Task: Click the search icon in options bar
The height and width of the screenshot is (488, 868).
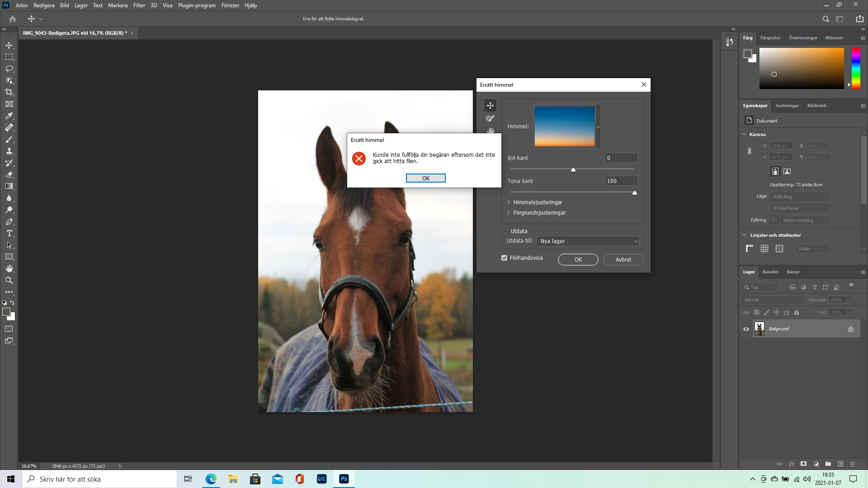Action: click(x=826, y=19)
